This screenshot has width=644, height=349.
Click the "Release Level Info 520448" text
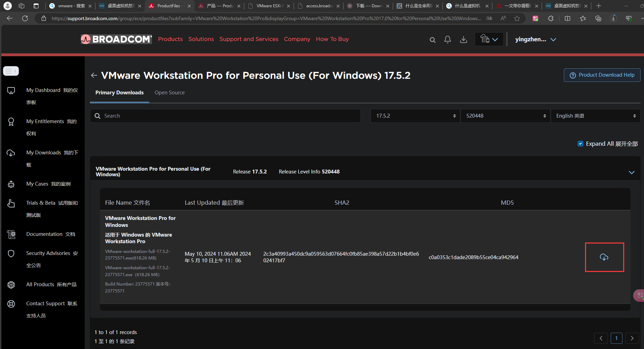coord(309,172)
